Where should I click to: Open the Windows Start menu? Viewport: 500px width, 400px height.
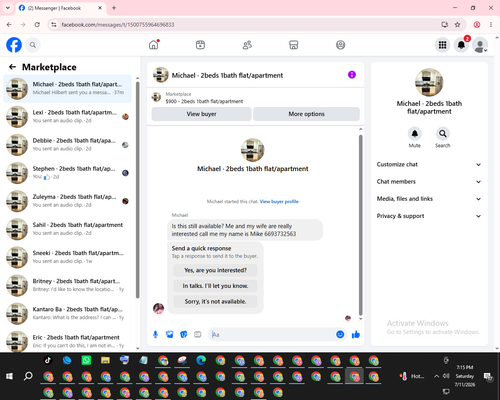[9, 376]
